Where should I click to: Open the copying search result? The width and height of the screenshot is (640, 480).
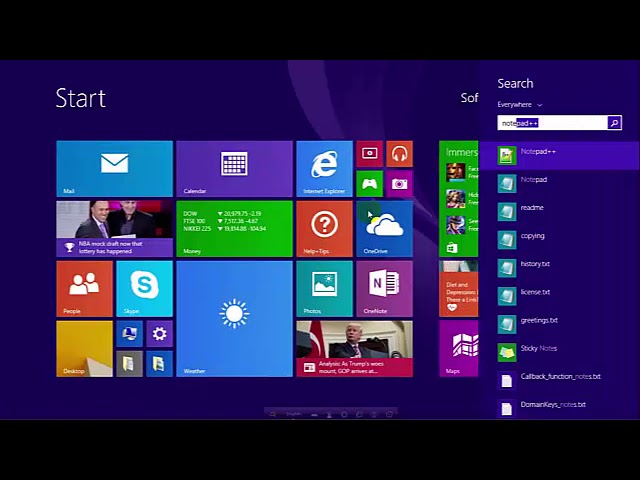point(559,240)
